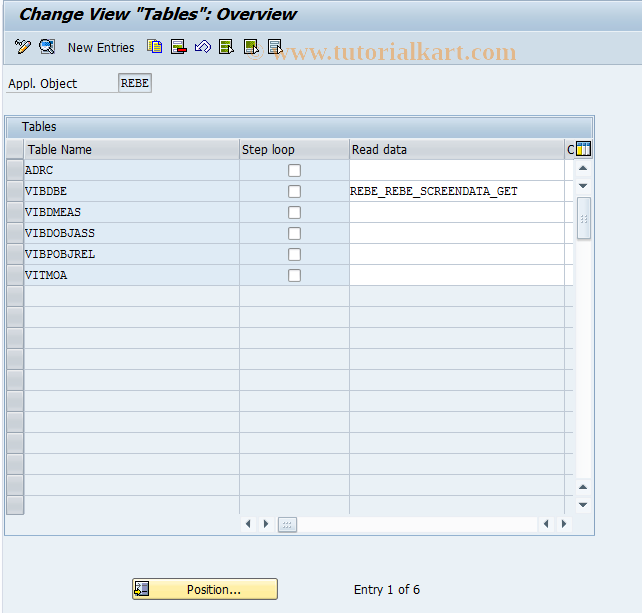The width and height of the screenshot is (642, 613).
Task: Click right arrow beside horizontal scroll thumb
Action: click(x=266, y=524)
